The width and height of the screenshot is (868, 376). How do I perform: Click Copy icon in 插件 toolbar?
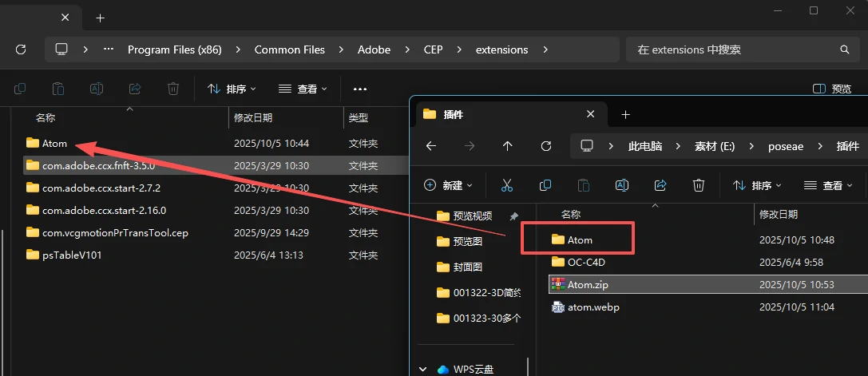(545, 185)
